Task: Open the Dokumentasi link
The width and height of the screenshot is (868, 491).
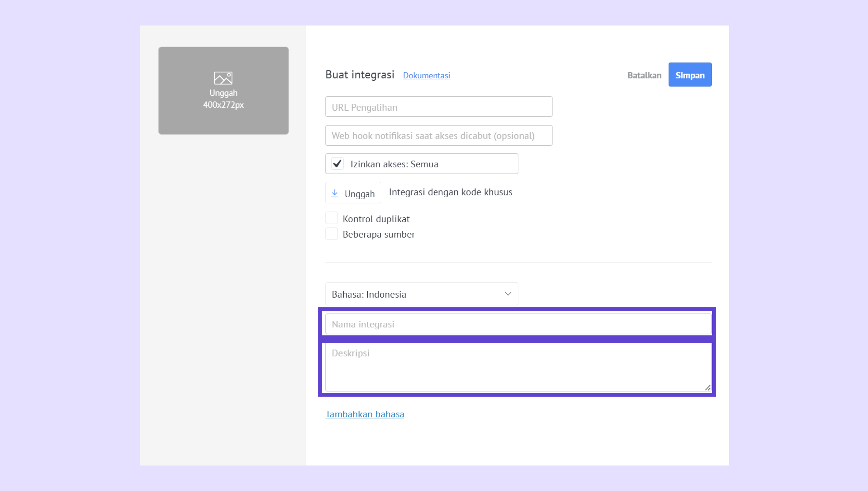Action: pos(426,76)
